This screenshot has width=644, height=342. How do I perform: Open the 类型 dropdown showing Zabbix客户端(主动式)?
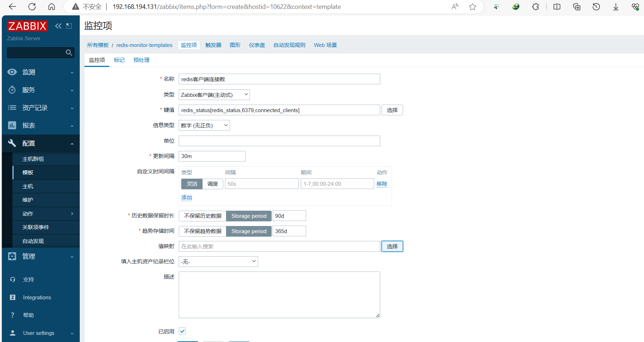coord(214,95)
